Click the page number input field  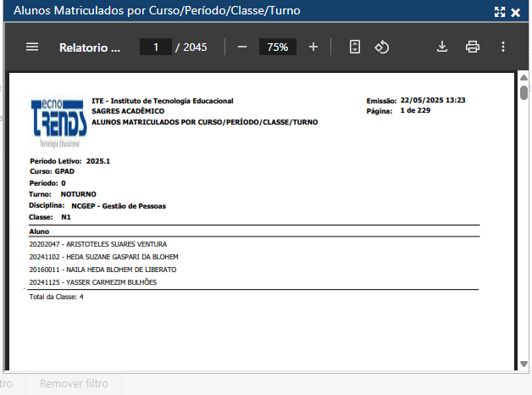pyautogui.click(x=156, y=47)
